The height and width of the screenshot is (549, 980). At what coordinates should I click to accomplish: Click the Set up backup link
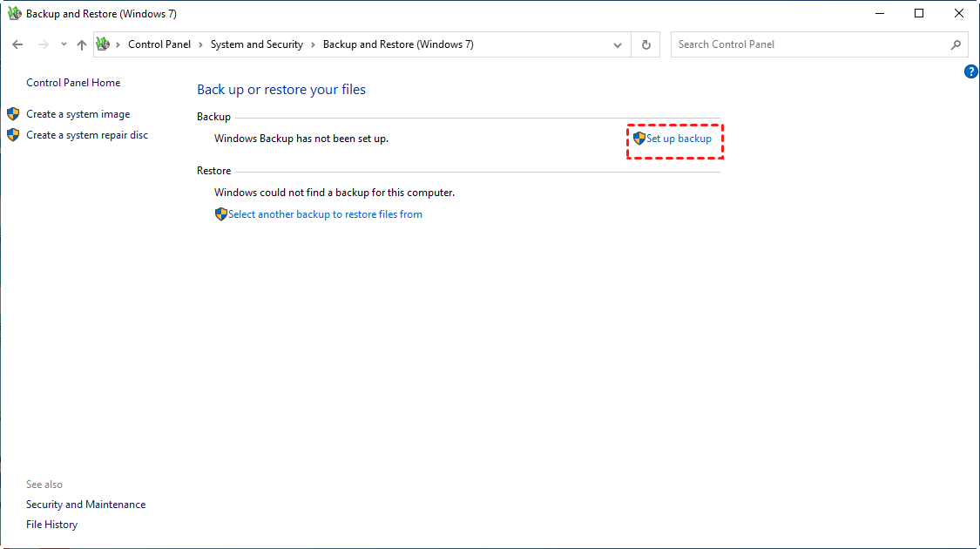click(679, 138)
